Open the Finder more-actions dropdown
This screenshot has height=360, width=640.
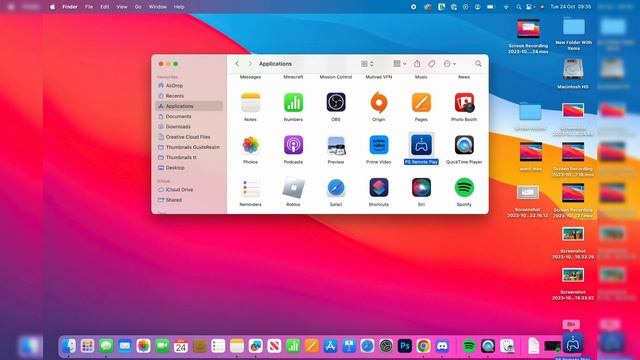449,64
